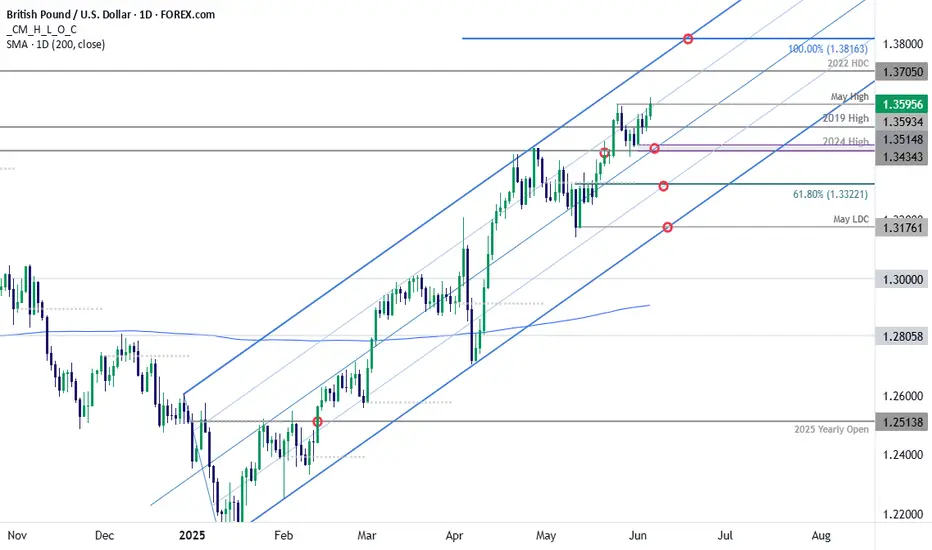Click the red circle at 61.80% retracement line
Viewport: 932px width, 550px height.
pyautogui.click(x=663, y=186)
